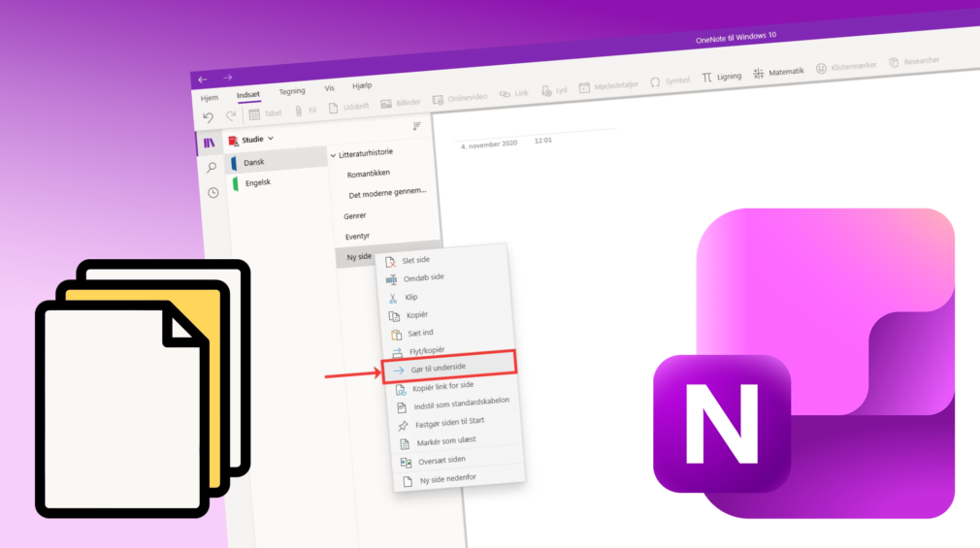
Task: Collapse the Litteraturhistorie page group
Action: (x=331, y=155)
